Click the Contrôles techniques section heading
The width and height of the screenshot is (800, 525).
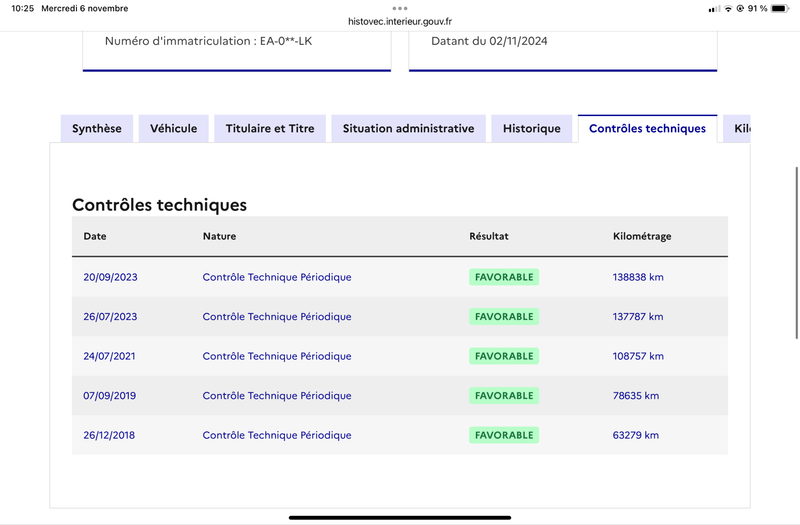pyautogui.click(x=159, y=205)
